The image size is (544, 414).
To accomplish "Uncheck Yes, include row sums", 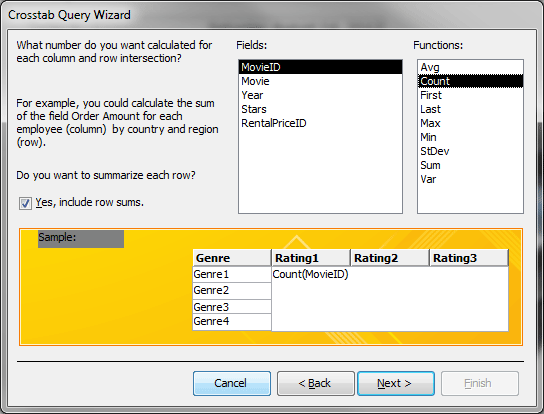I will (25, 203).
